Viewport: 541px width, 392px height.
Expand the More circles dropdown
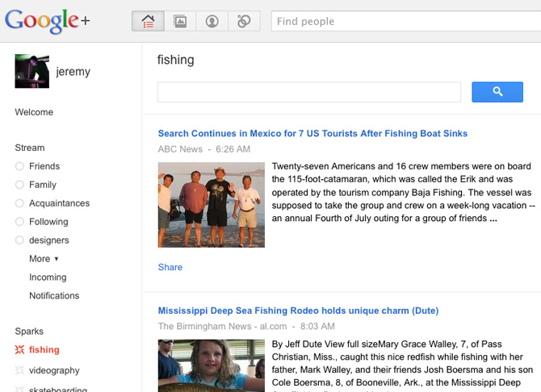pos(44,259)
